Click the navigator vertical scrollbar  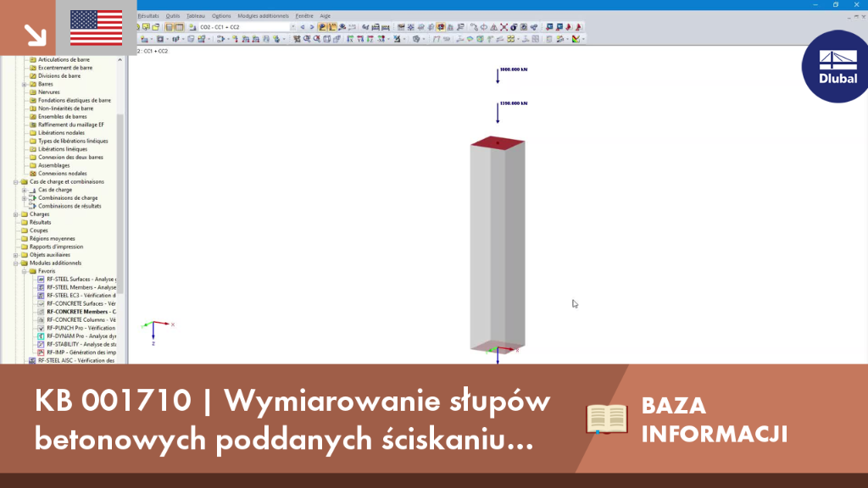click(x=120, y=205)
